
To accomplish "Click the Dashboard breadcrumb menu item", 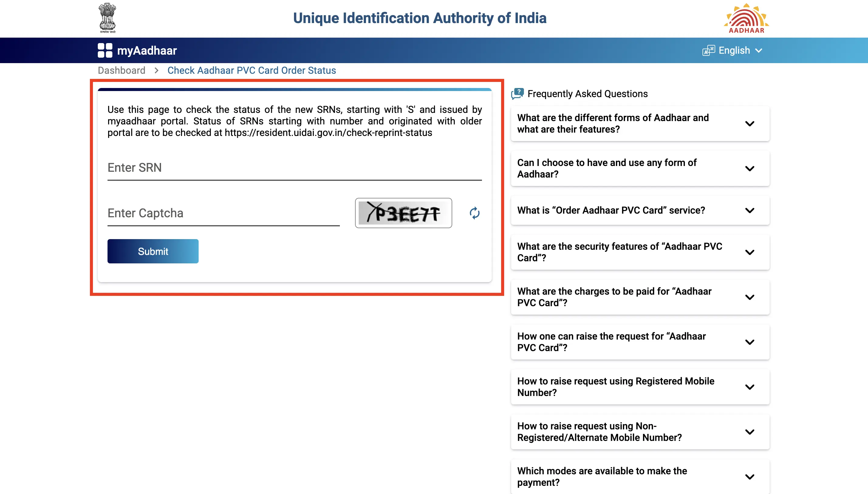I will (x=121, y=70).
